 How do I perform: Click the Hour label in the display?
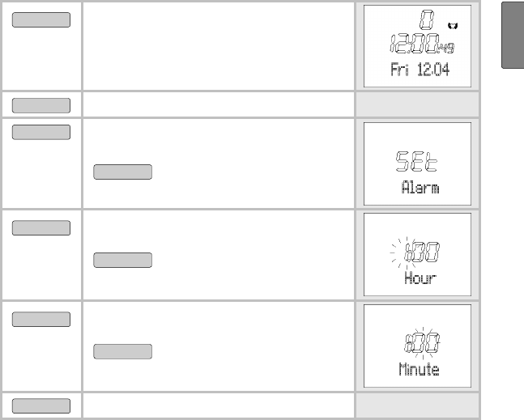[x=420, y=278]
